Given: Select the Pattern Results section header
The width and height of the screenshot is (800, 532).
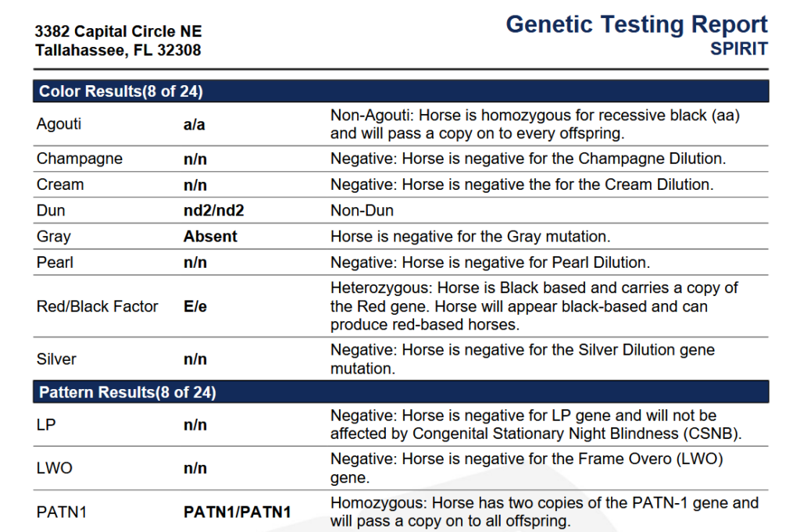Looking at the screenshot, I should [127, 392].
